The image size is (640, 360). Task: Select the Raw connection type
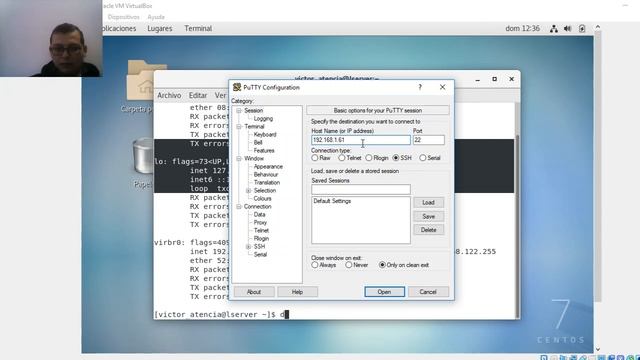tap(315, 158)
